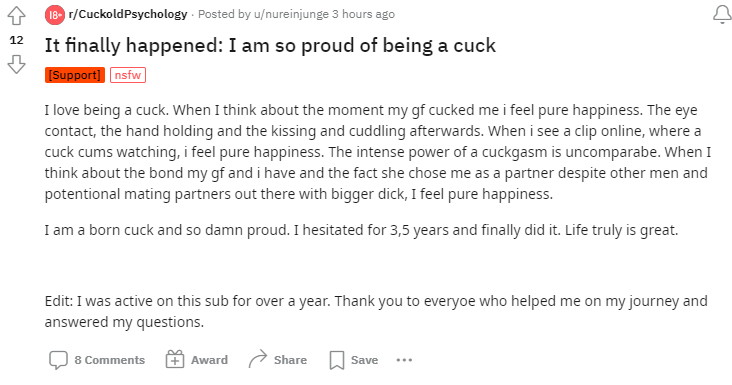Select the 'Save' text label

click(x=364, y=360)
